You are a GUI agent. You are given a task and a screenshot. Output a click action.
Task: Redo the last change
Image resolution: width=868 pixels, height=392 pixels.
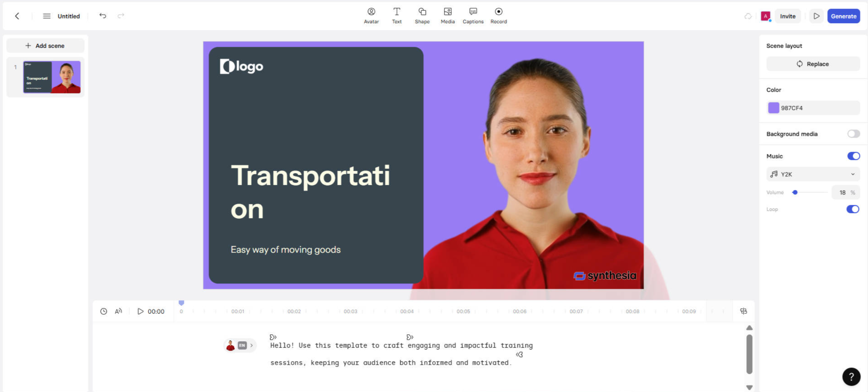[x=121, y=16]
